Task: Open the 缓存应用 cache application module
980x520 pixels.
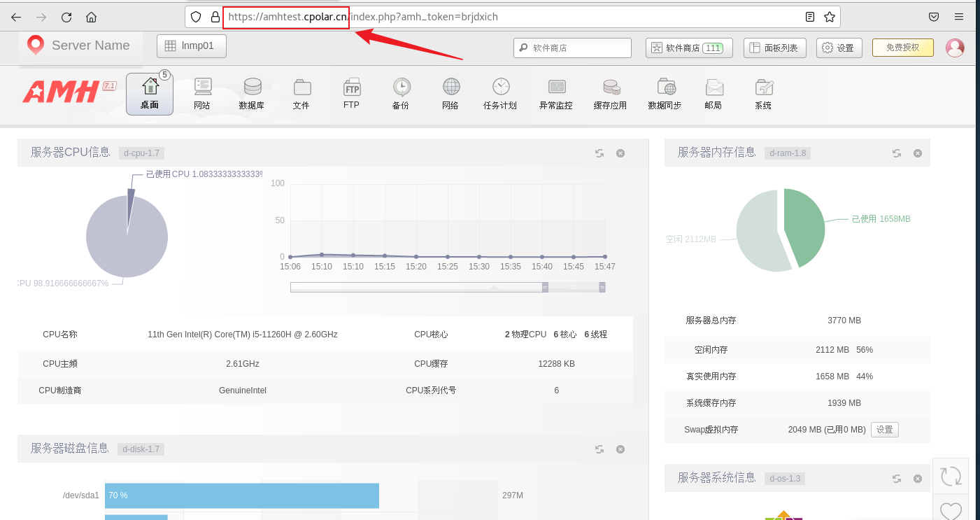Action: pos(611,94)
